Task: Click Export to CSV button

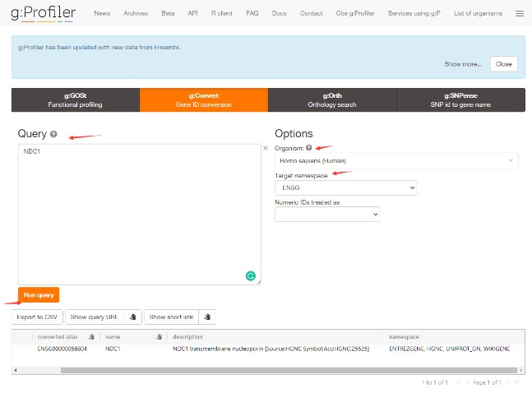Action: click(x=37, y=317)
